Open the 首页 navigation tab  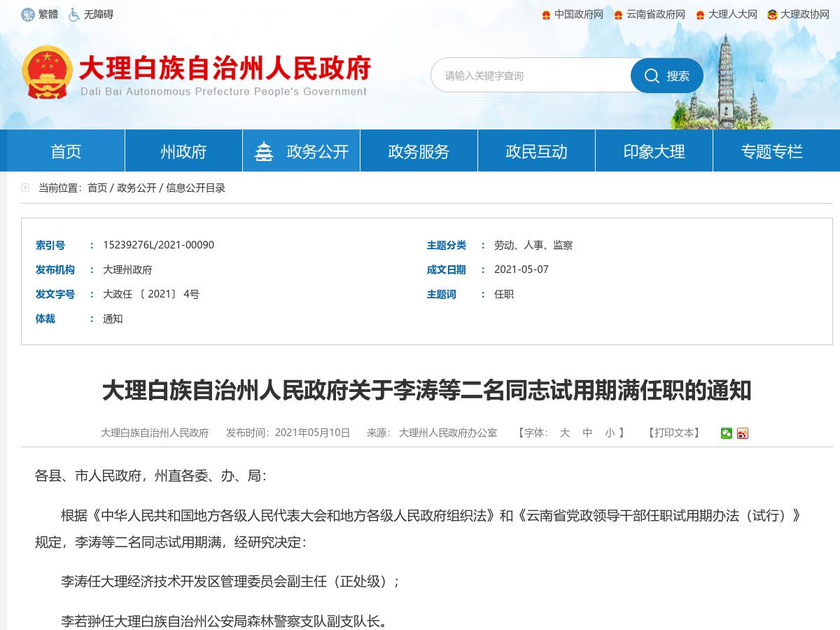[x=66, y=151]
